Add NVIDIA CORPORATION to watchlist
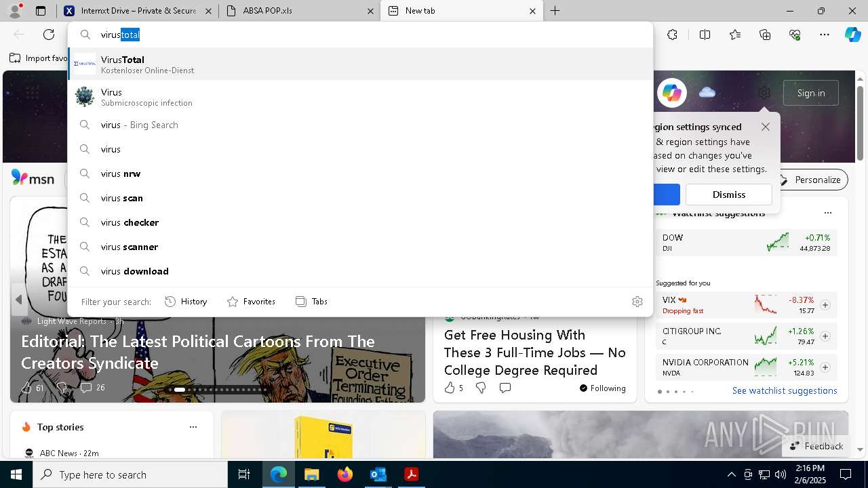The width and height of the screenshot is (868, 488). tap(825, 367)
